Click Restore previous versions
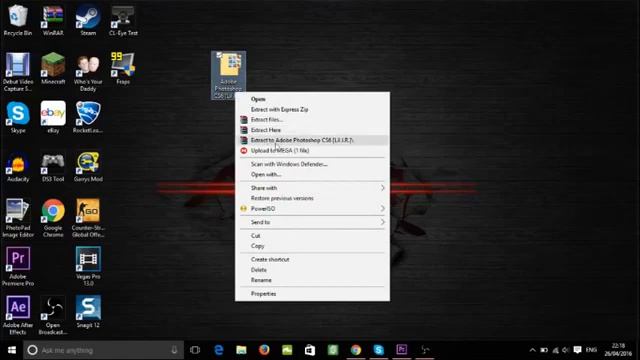Screen dimensions: 640x360 coord(312,198)
